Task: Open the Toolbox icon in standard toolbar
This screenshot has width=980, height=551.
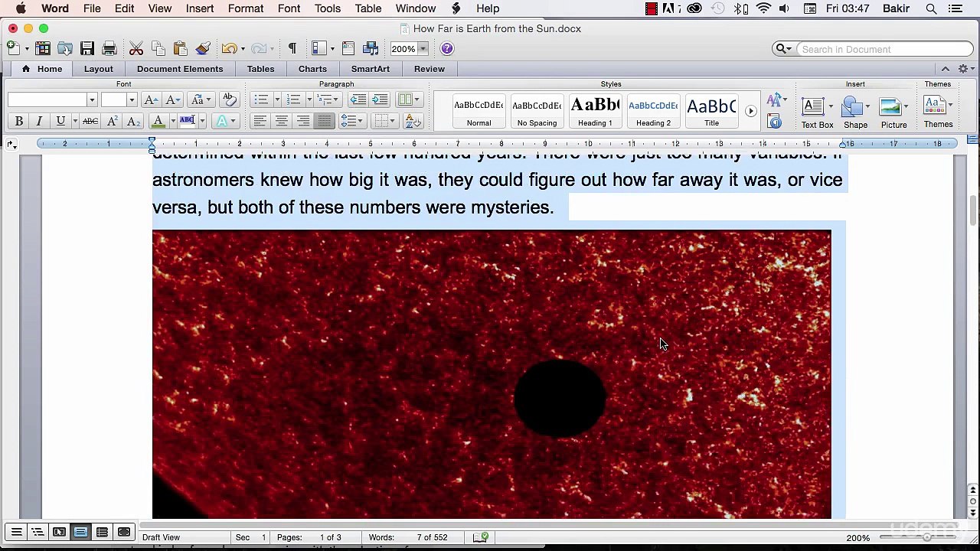Action: pyautogui.click(x=348, y=49)
